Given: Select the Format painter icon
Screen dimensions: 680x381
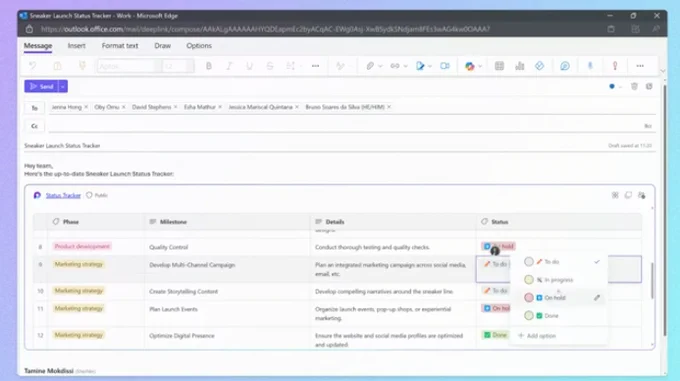Looking at the screenshot, I should tap(82, 66).
